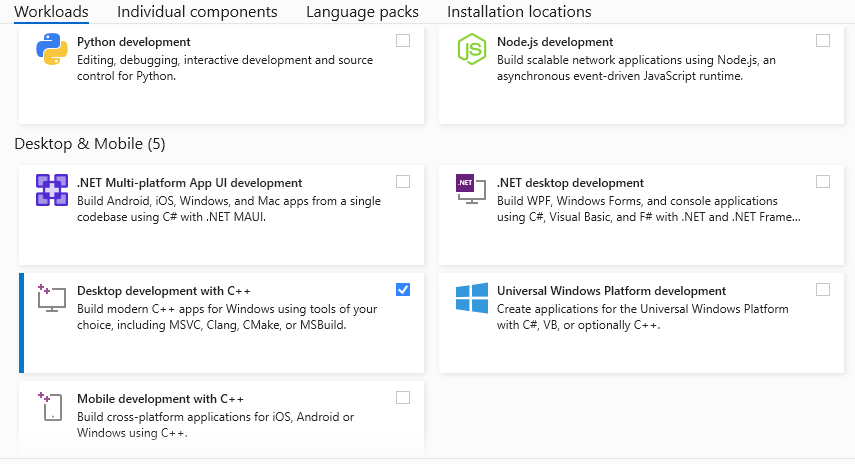Click the Python development workload icon
The height and width of the screenshot is (464, 855).
51,49
